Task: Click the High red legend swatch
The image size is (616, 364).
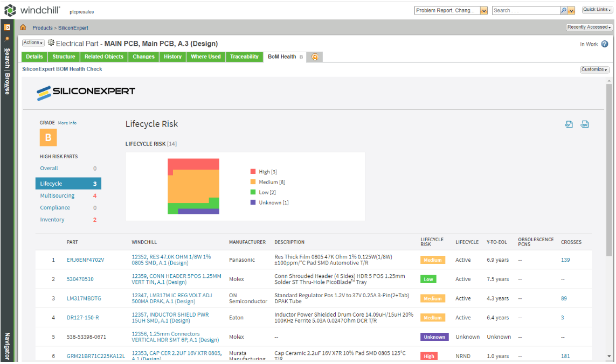Action: 253,172
